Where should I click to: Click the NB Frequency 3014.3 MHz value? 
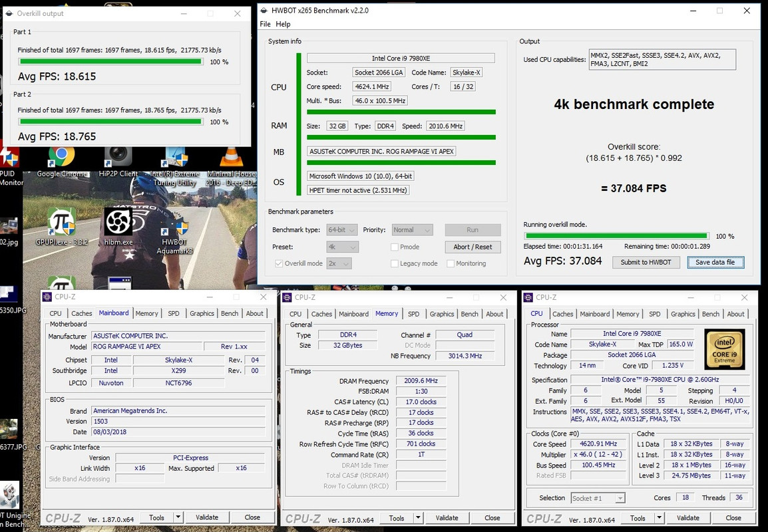(x=465, y=355)
